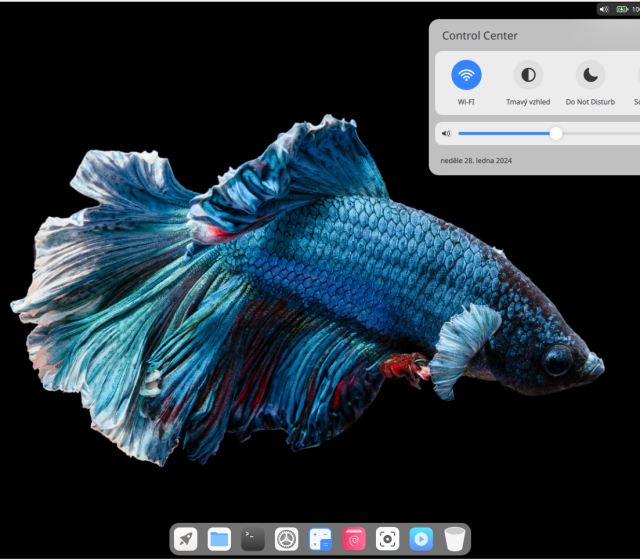640x560 pixels.
Task: Click speaker icon beside the volume slider
Action: click(446, 133)
